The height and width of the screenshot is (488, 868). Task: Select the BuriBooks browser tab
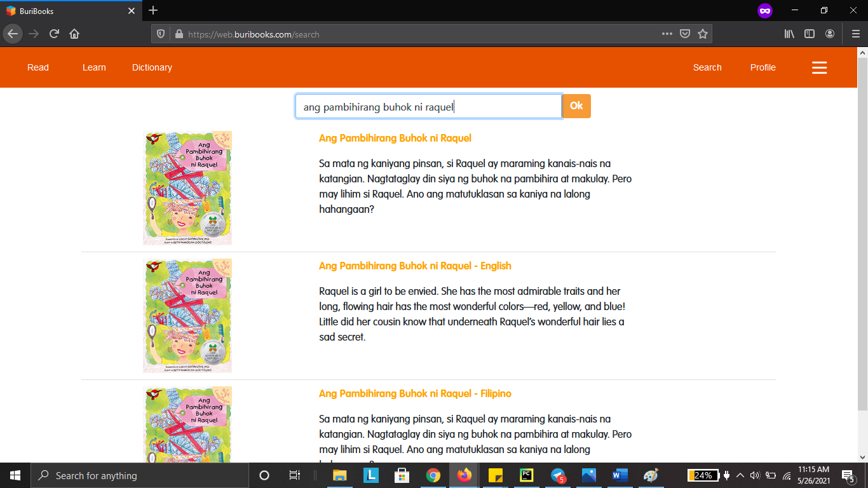pyautogui.click(x=71, y=11)
